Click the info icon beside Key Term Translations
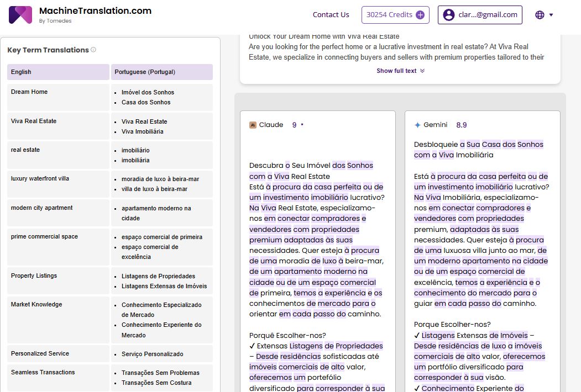581x392 pixels. (x=93, y=50)
